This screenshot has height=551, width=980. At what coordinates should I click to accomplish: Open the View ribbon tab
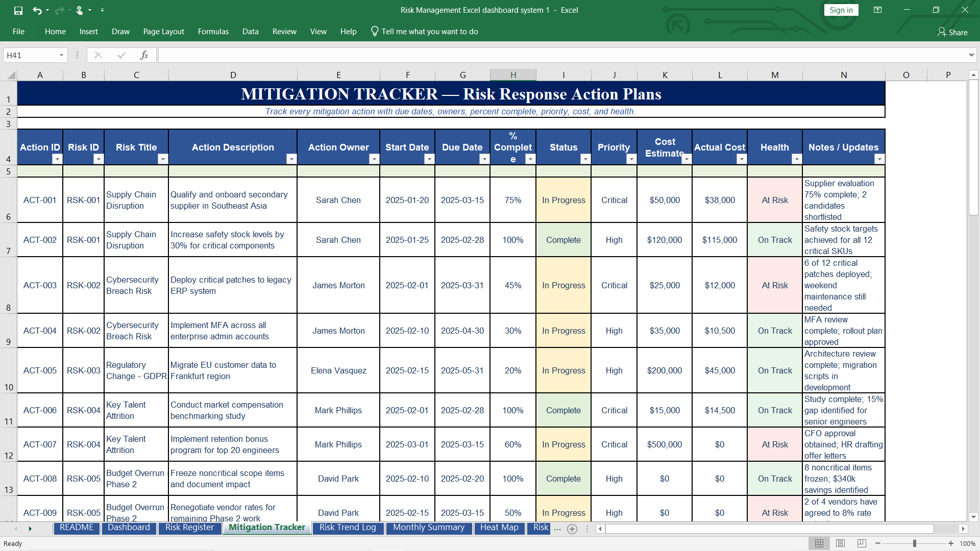(x=318, y=32)
